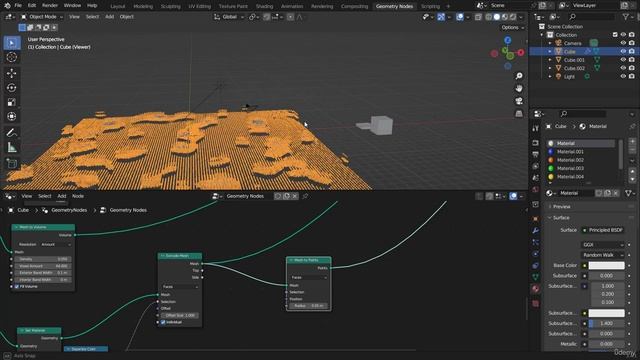
Task: Toggle render camera icon for Light
Action: coord(631,76)
